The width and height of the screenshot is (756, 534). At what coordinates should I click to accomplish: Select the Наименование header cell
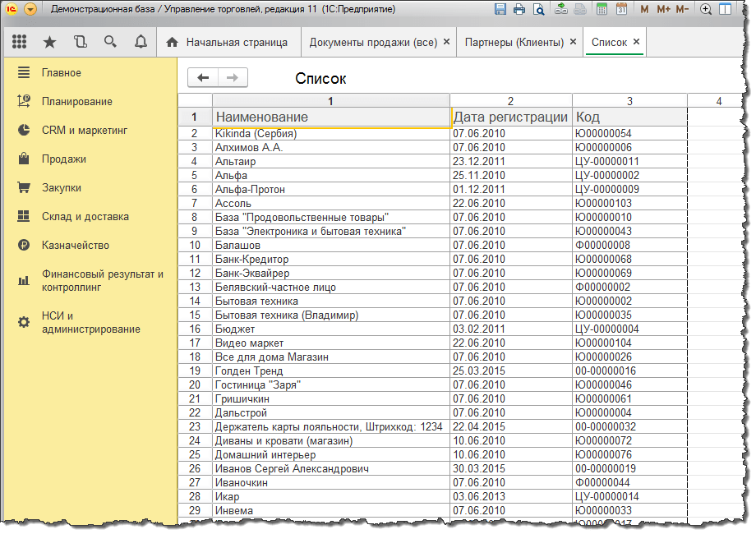[x=330, y=117]
